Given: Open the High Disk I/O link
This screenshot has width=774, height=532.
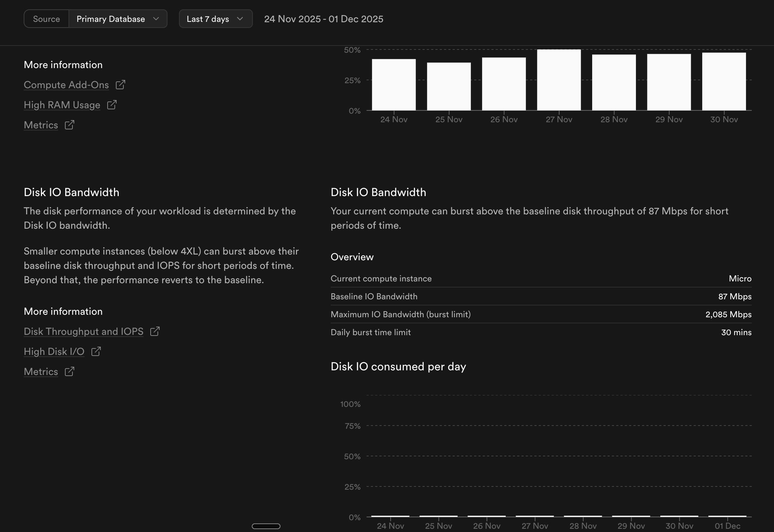Looking at the screenshot, I should 54,352.
